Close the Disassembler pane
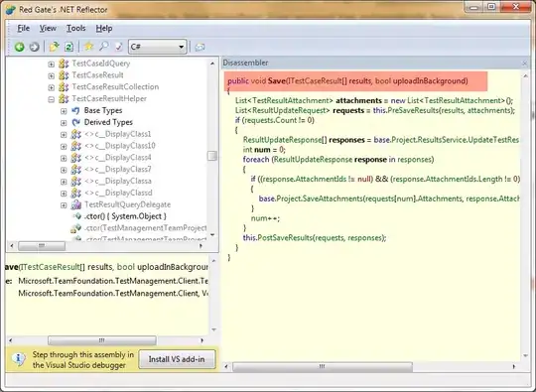Screen dimensions: 536x392 coord(525,63)
